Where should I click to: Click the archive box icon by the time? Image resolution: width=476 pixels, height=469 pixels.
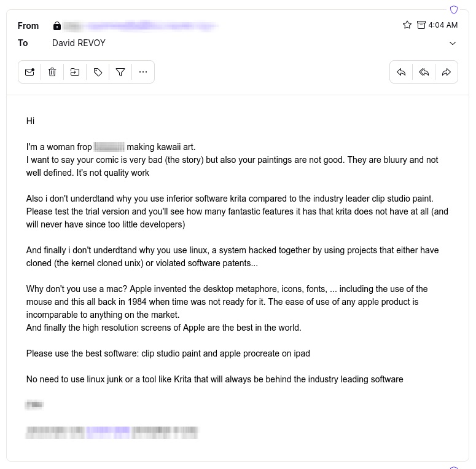(421, 25)
